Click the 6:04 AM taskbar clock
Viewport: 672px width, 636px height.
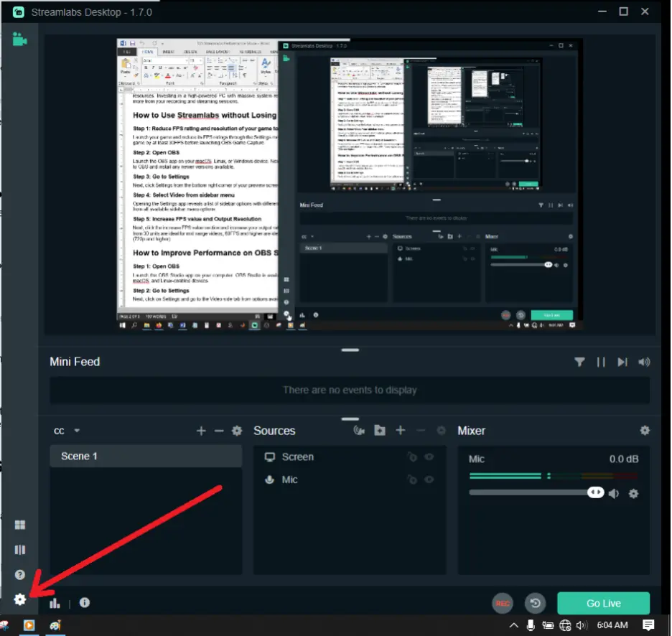(x=612, y=625)
